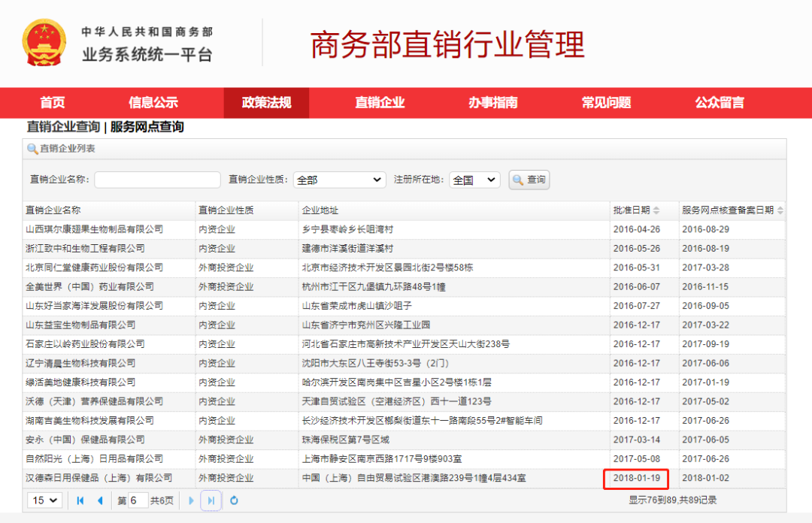The image size is (812, 523).
Task: Click 显示76到89,共89记录 status text
Action: point(673,500)
